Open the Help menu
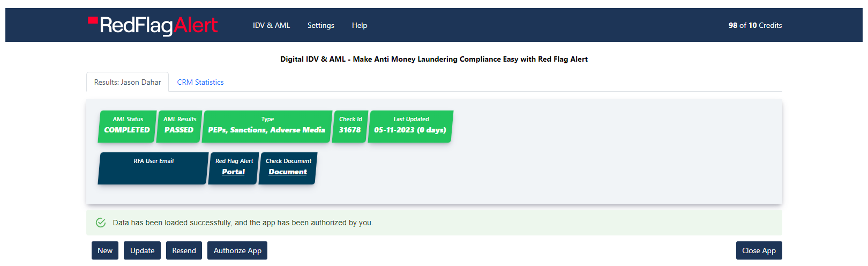868x266 pixels. click(x=360, y=25)
